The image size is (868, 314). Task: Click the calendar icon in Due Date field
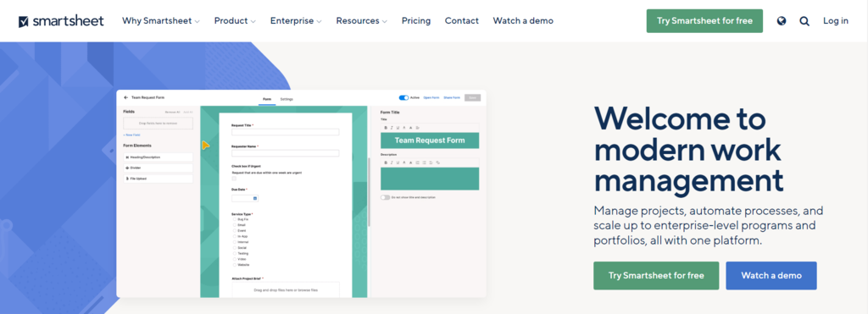coord(254,198)
